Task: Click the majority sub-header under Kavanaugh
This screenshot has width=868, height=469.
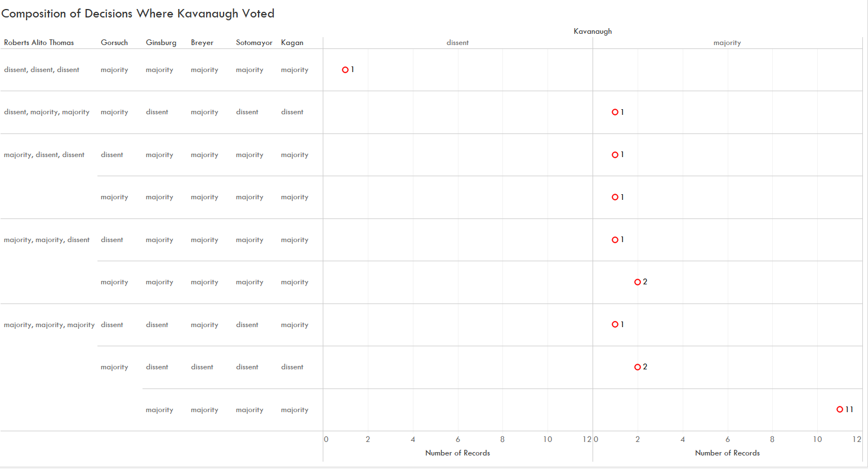Action: [x=727, y=43]
